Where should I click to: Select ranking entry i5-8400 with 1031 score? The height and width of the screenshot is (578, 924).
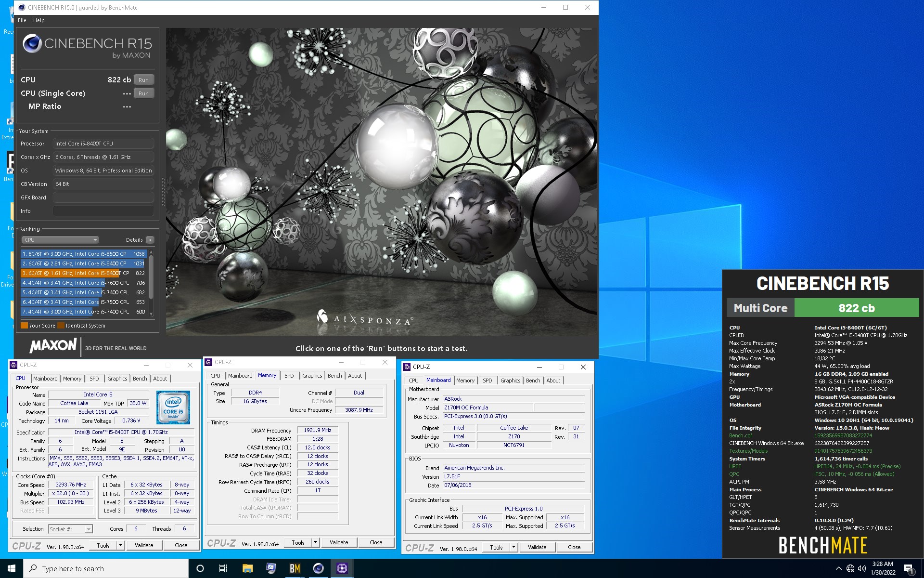pyautogui.click(x=83, y=263)
